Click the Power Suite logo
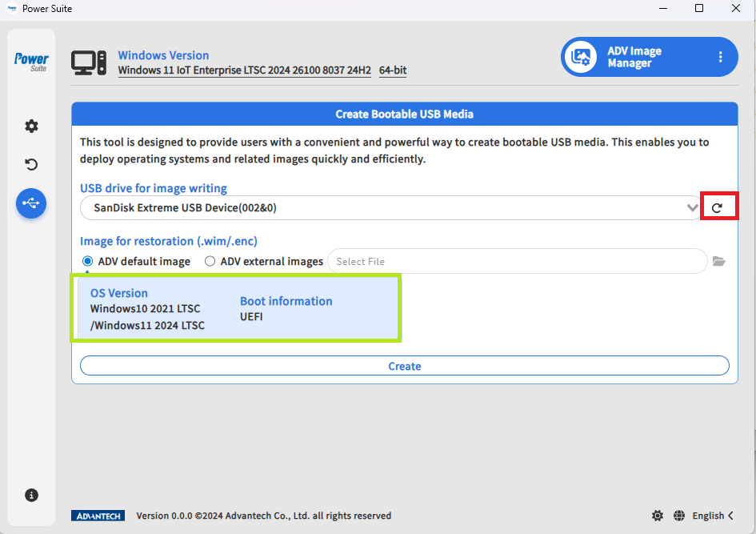 (x=31, y=62)
